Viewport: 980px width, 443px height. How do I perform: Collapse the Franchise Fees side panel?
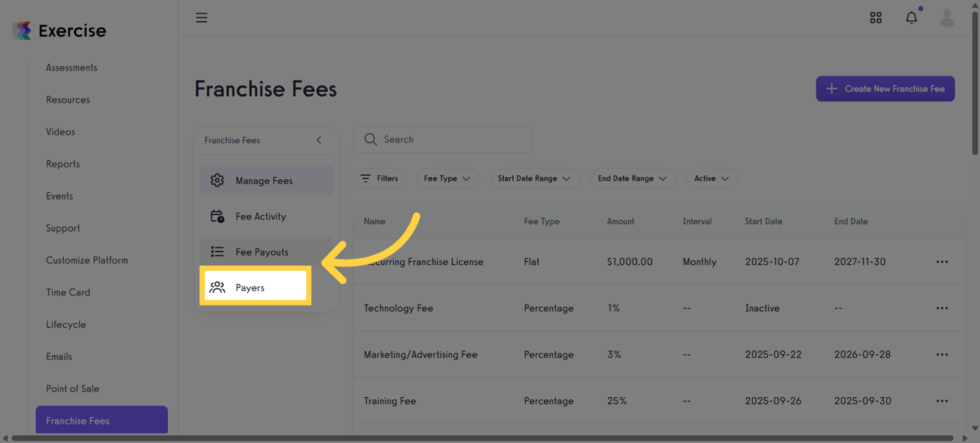tap(319, 140)
